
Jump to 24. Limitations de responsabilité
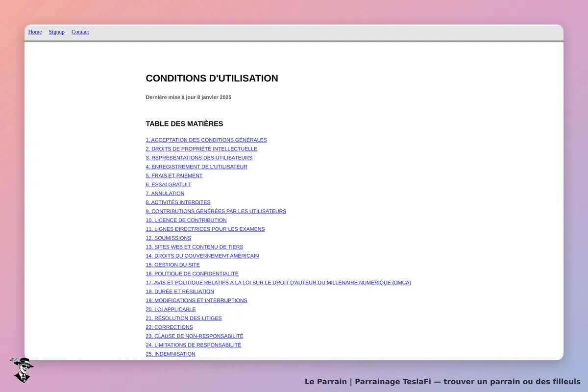coord(194,345)
